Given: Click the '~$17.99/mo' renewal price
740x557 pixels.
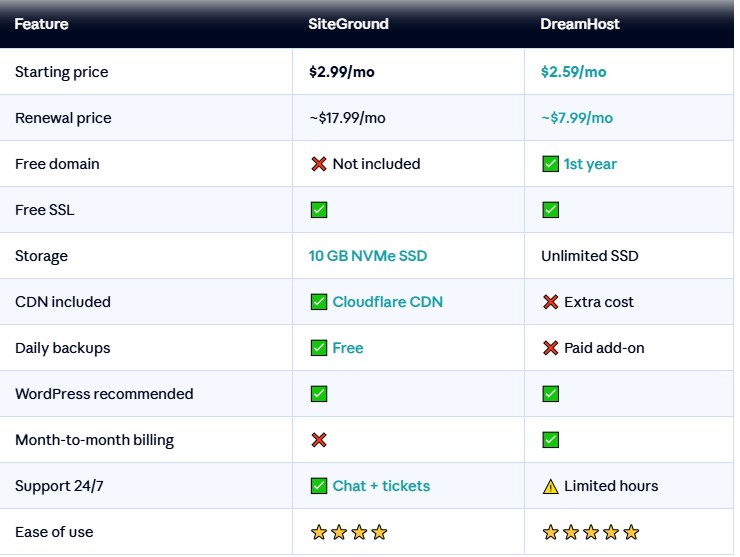Looking at the screenshot, I should pyautogui.click(x=347, y=118).
